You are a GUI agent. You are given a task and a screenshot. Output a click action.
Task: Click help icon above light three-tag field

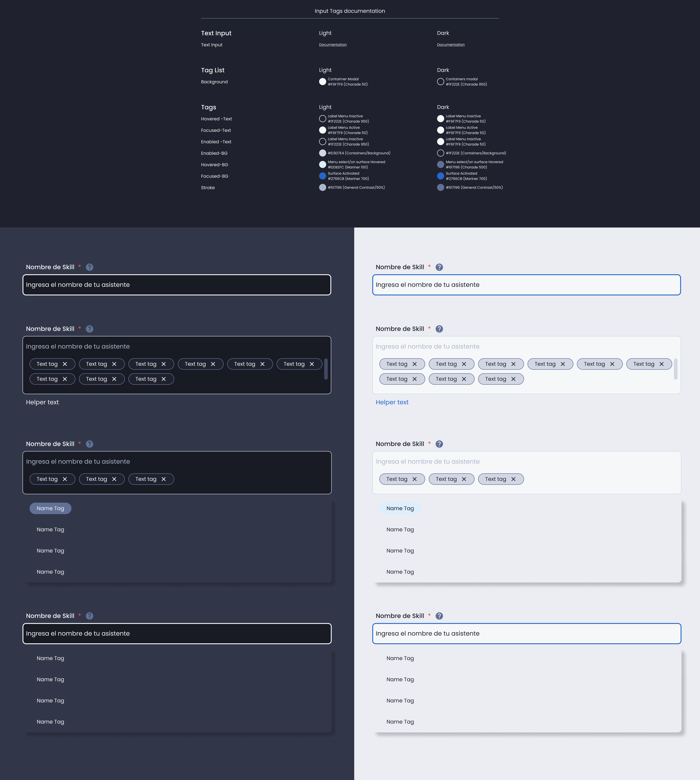coord(439,444)
